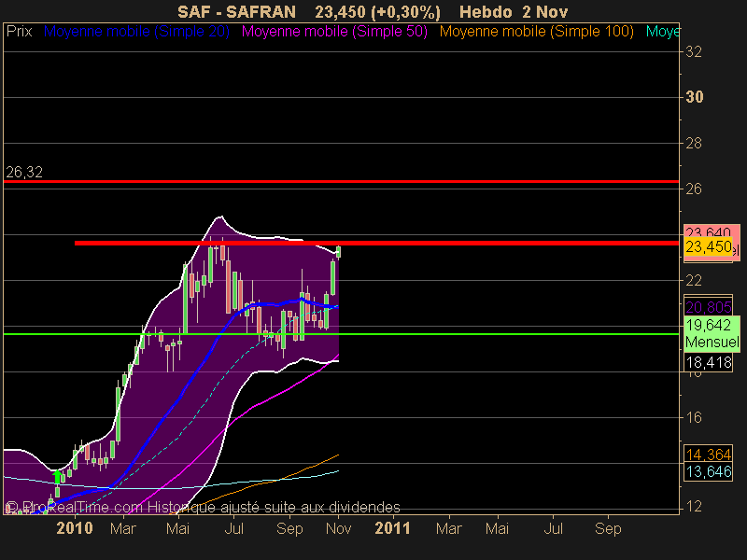This screenshot has width=747, height=560.
Task: Click the yellow '23,450' current price tag
Action: [708, 246]
